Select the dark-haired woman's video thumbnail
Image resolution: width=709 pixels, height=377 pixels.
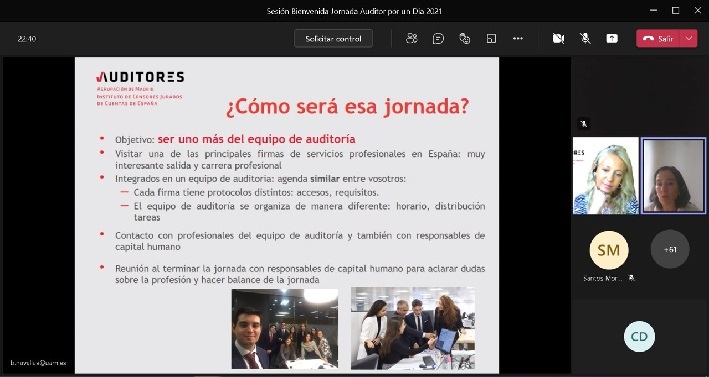[673, 176]
